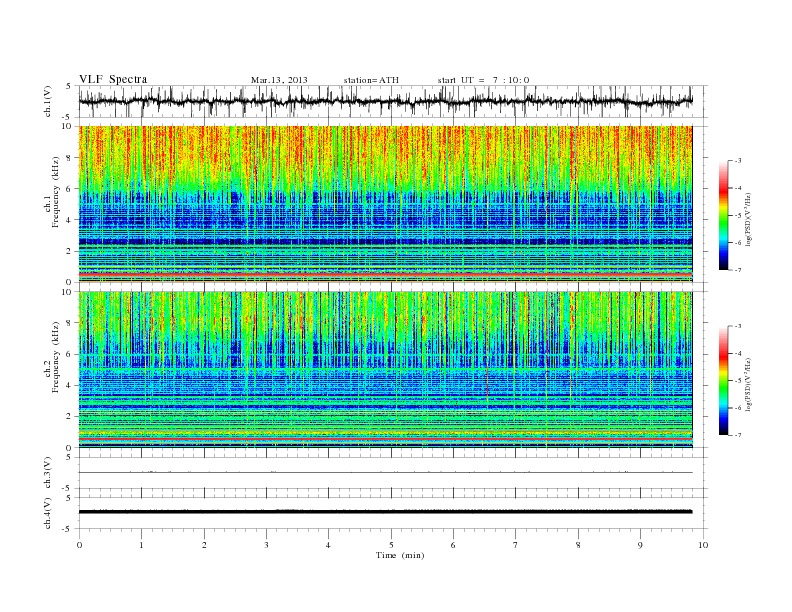This screenshot has width=792, height=612.
Task: Click the "-3" tick on upper colorbar
Action: (738, 161)
